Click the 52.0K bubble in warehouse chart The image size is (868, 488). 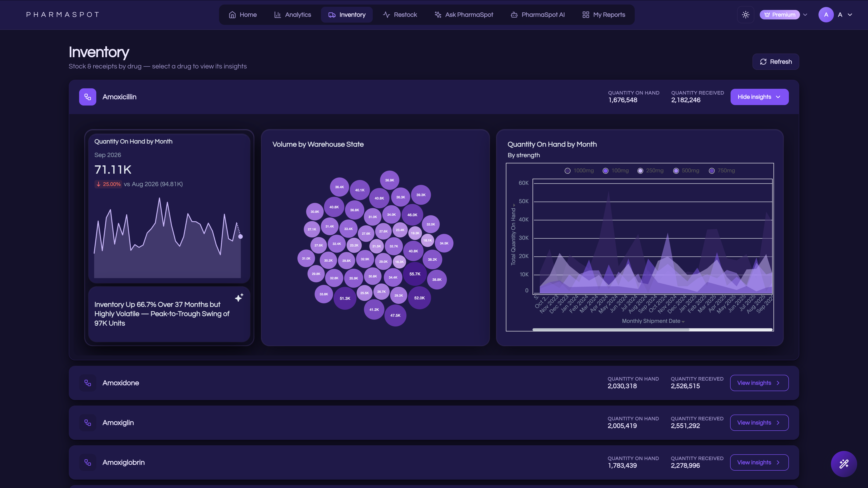click(x=420, y=298)
